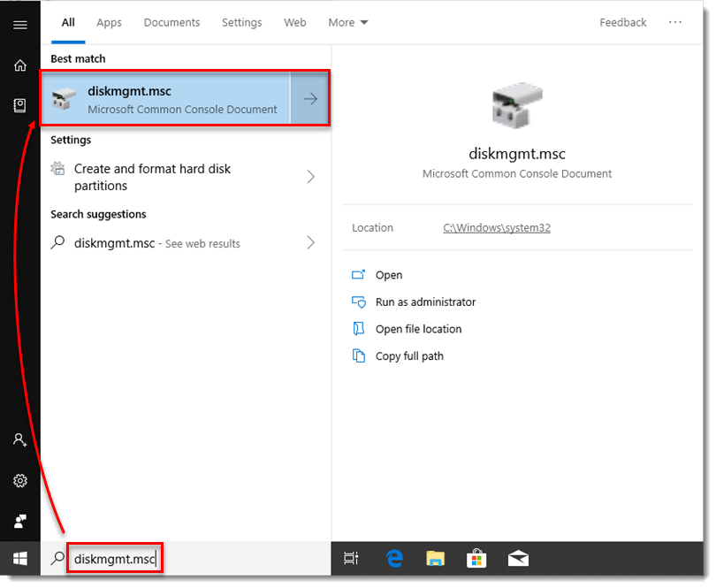716x588 pixels.
Task: Switch to the Documents search tab
Action: (171, 22)
